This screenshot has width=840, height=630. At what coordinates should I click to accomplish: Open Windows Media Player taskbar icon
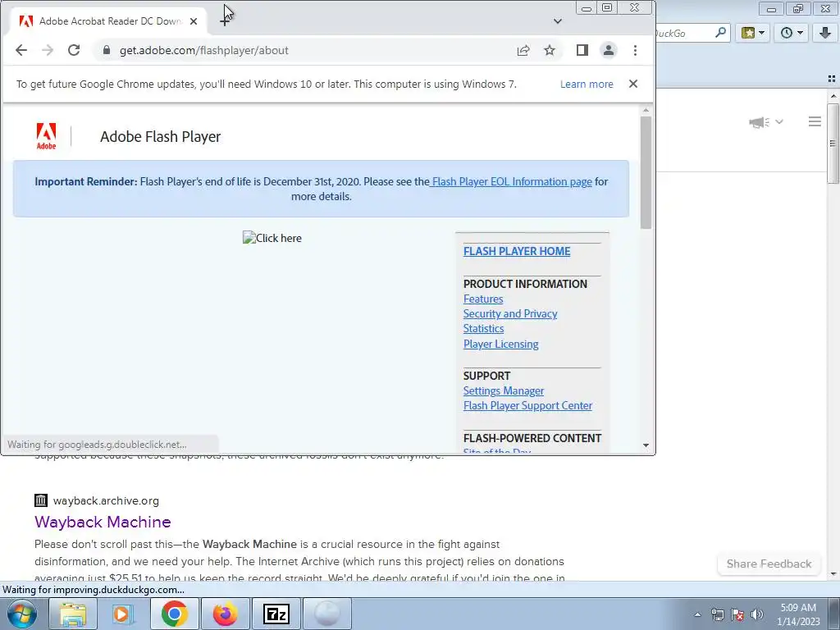[123, 614]
